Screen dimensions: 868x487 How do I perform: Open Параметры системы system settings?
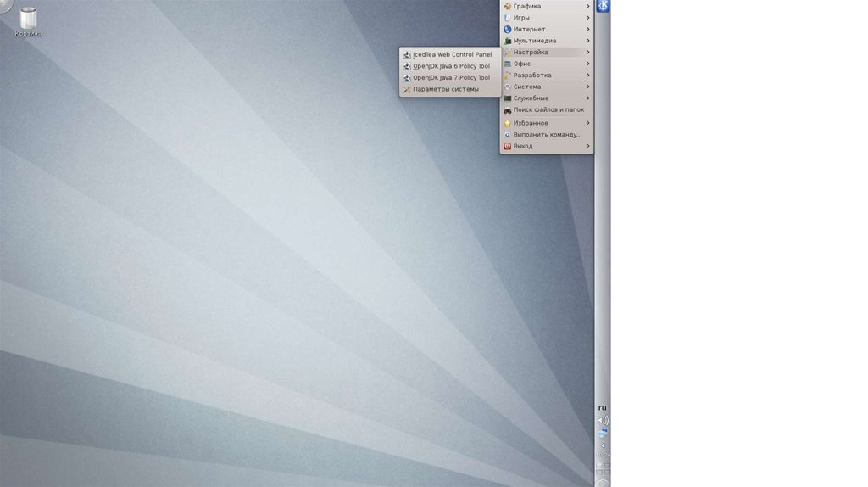pyautogui.click(x=446, y=89)
